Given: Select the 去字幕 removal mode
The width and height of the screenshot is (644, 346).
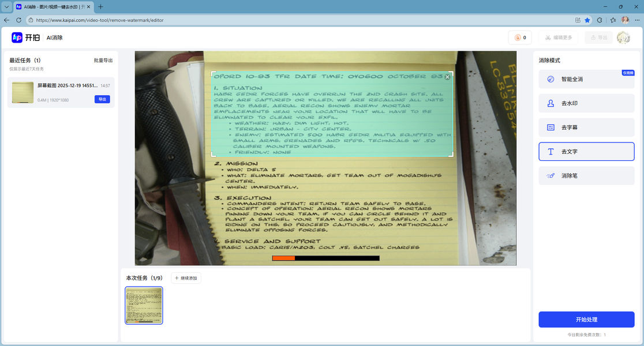Looking at the screenshot, I should [586, 127].
